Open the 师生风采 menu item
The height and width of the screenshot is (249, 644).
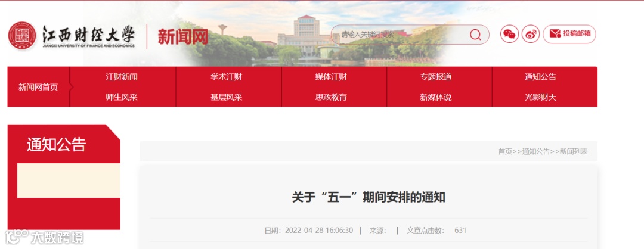click(x=122, y=97)
